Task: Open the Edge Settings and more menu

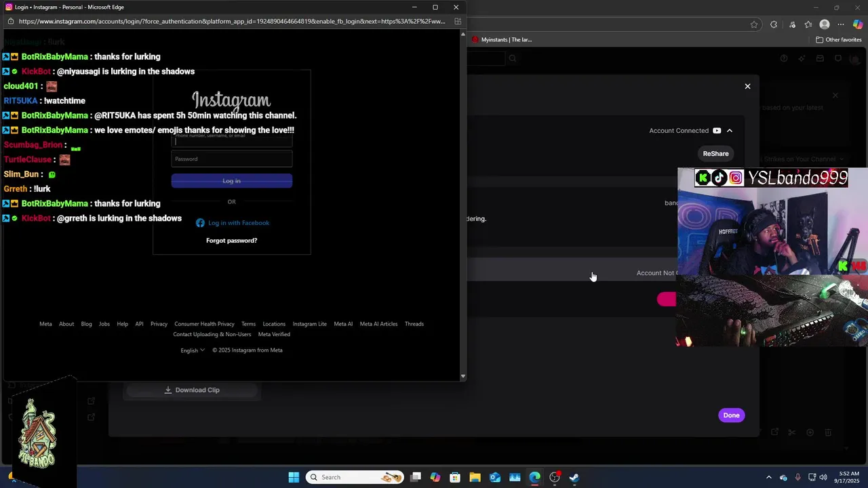Action: coord(841,24)
